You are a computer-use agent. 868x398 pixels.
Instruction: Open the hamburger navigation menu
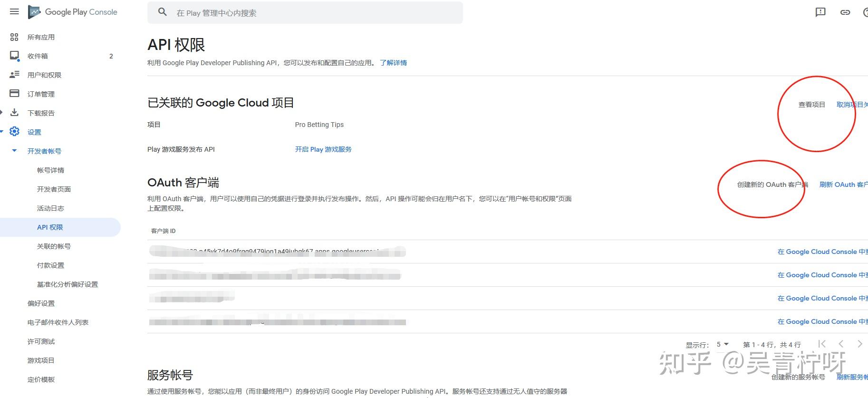[x=14, y=11]
